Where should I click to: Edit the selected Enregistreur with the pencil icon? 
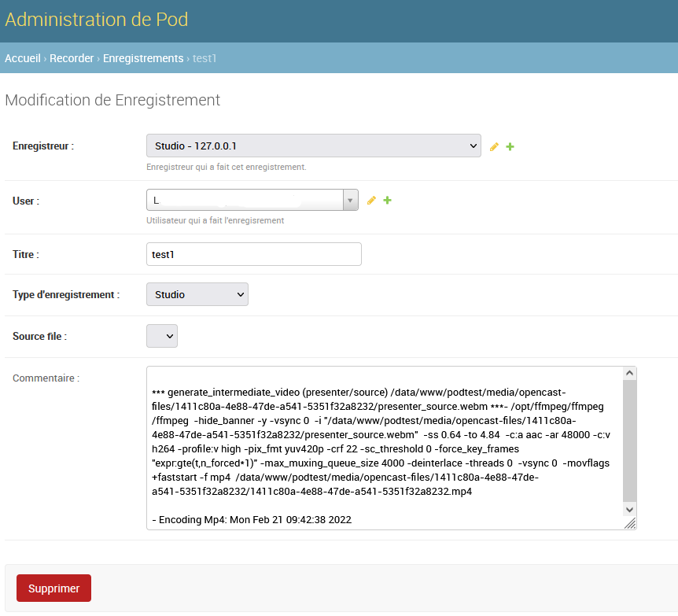[x=494, y=146]
